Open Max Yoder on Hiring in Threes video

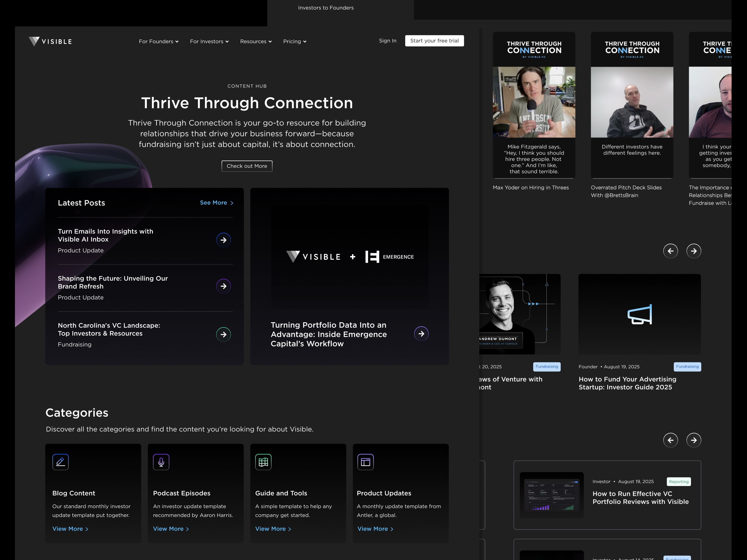pyautogui.click(x=534, y=105)
